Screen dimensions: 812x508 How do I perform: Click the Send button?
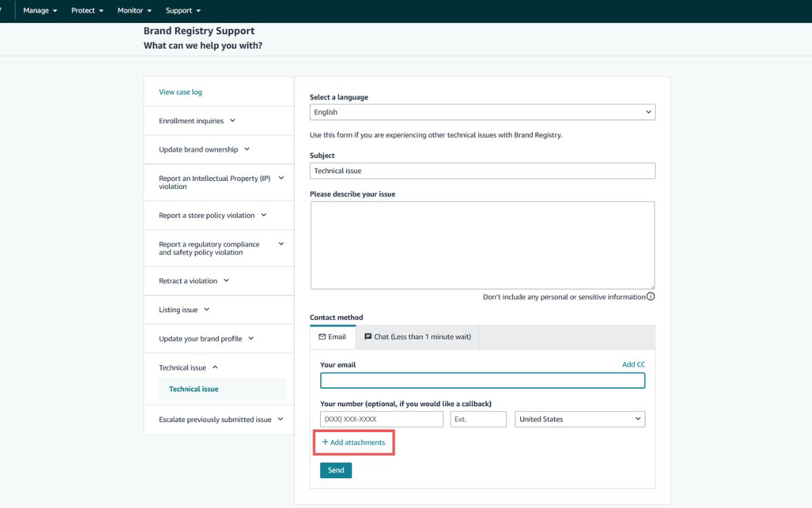point(336,470)
